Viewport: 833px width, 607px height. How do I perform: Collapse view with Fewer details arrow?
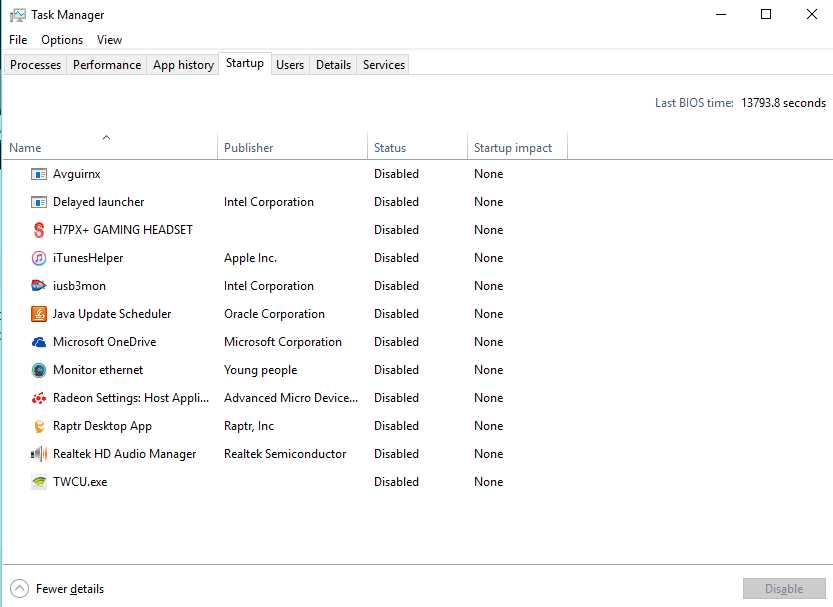click(20, 588)
